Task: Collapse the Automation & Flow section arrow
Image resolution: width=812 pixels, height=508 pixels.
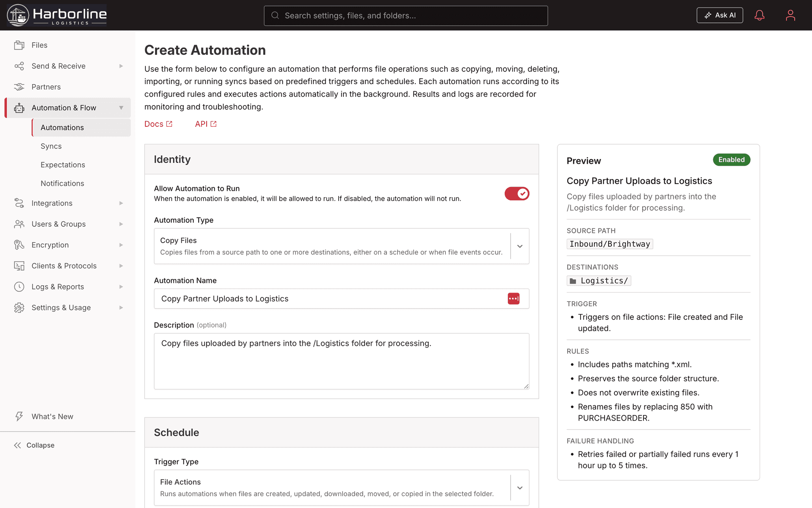Action: (121, 108)
